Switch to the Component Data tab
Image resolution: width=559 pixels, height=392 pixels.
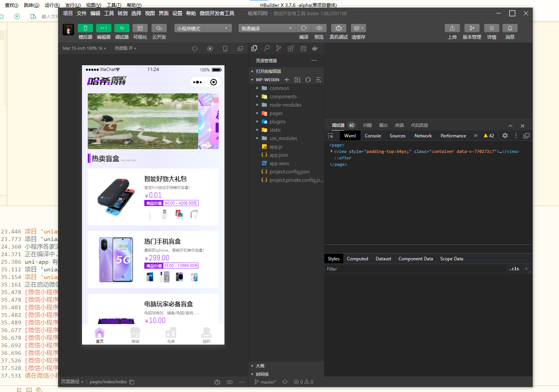click(415, 259)
